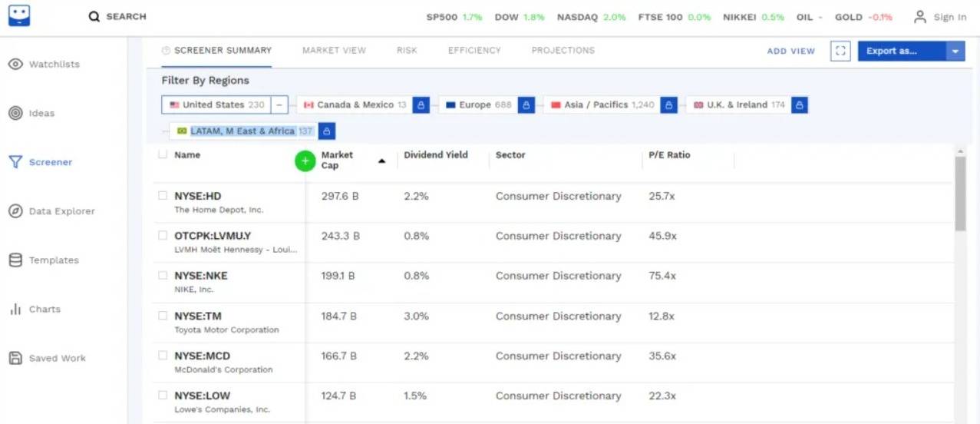The height and width of the screenshot is (424, 980).
Task: Open the Ideas target icon in sidebar
Action: tap(15, 114)
